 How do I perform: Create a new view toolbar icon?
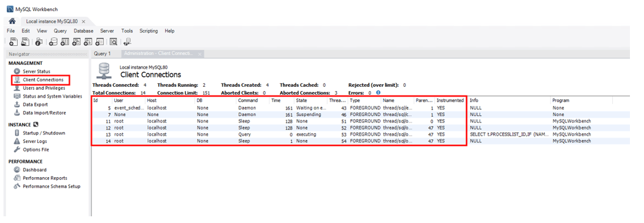coord(76,42)
